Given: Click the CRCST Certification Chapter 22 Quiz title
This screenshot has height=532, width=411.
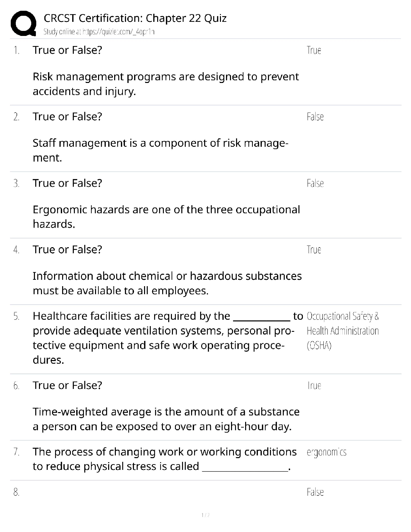Looking at the screenshot, I should [x=135, y=18].
